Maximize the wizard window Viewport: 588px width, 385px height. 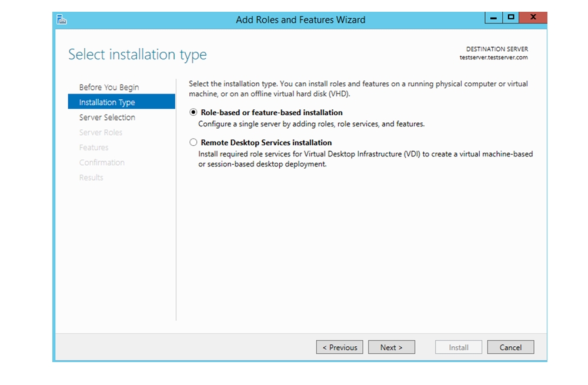[x=511, y=18]
